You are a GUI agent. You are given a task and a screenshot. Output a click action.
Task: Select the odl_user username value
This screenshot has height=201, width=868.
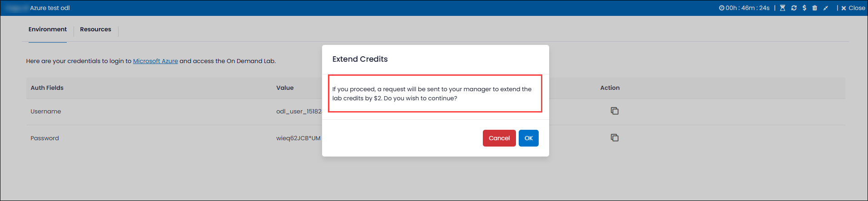coord(299,112)
